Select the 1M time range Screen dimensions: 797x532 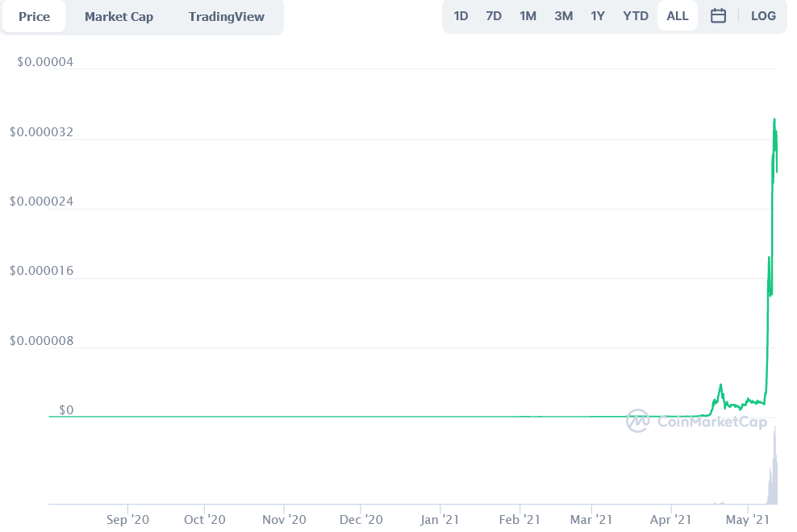click(528, 16)
